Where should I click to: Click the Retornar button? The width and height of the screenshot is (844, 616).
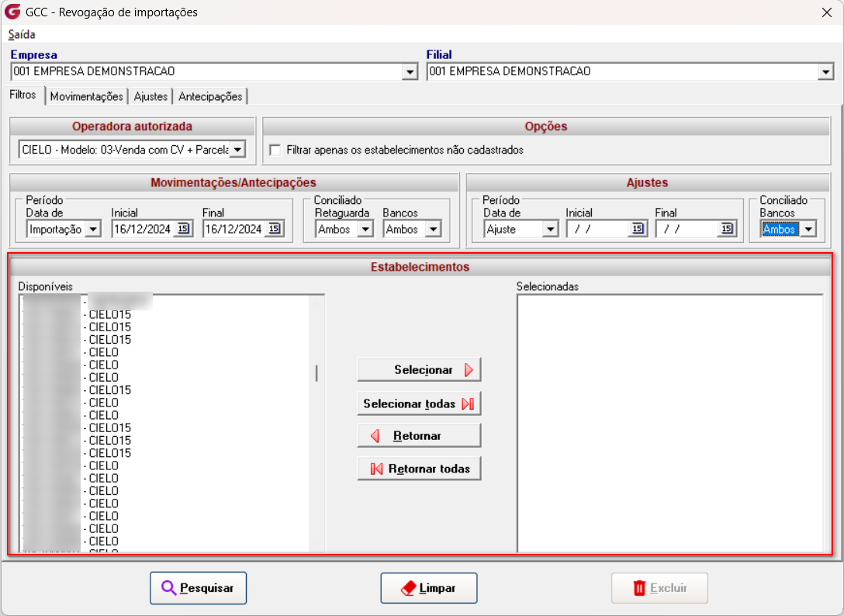coord(419,435)
